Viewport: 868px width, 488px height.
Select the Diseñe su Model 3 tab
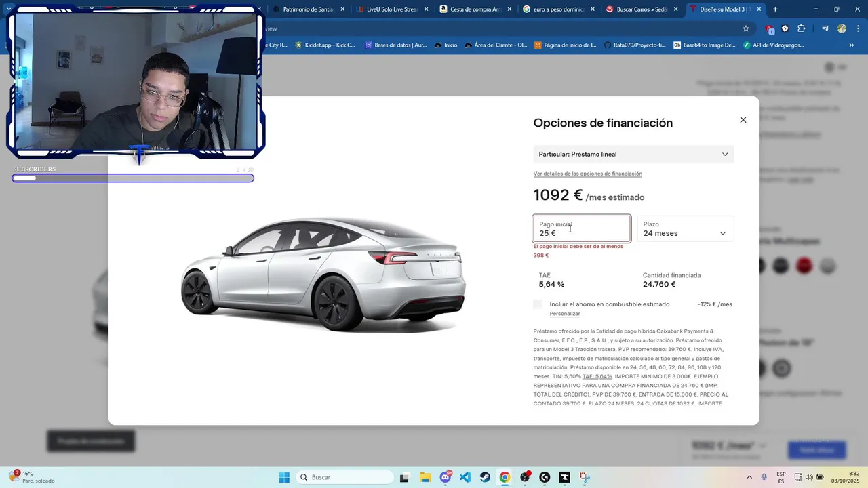click(x=726, y=9)
